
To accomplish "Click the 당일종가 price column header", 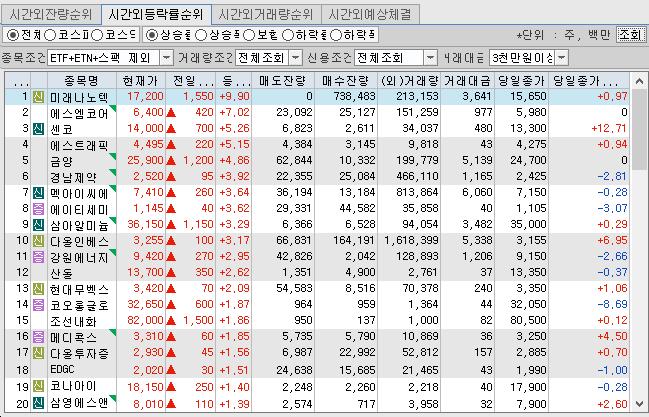I will coord(522,80).
